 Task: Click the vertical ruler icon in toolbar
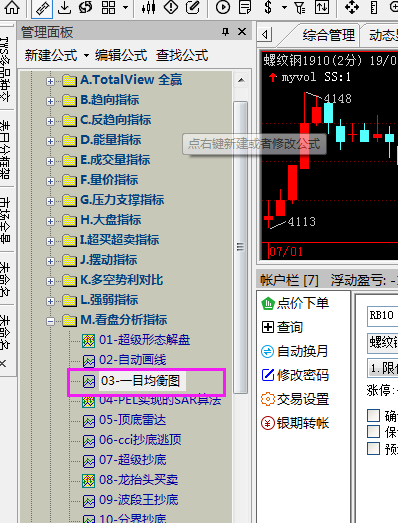point(374,7)
